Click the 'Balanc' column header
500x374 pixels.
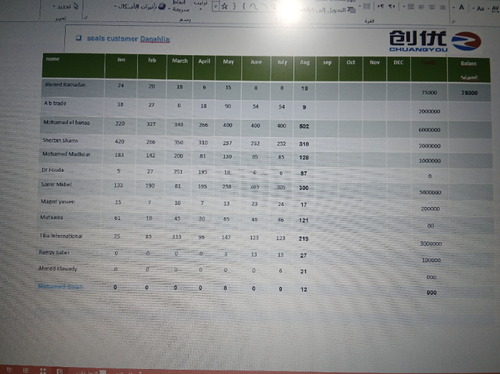coord(469,70)
